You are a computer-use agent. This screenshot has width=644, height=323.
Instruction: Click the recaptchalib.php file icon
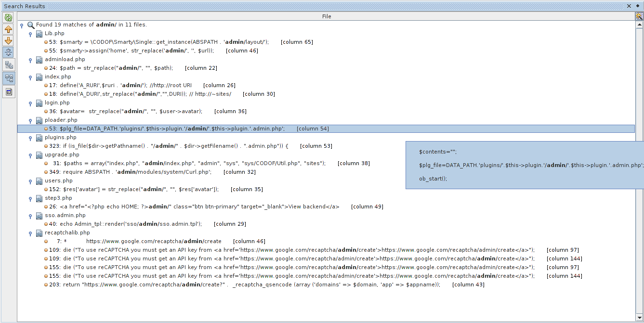[x=39, y=233]
